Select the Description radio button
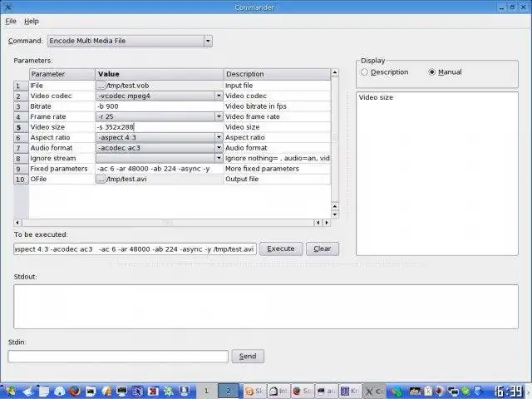The height and width of the screenshot is (399, 532). click(x=364, y=72)
